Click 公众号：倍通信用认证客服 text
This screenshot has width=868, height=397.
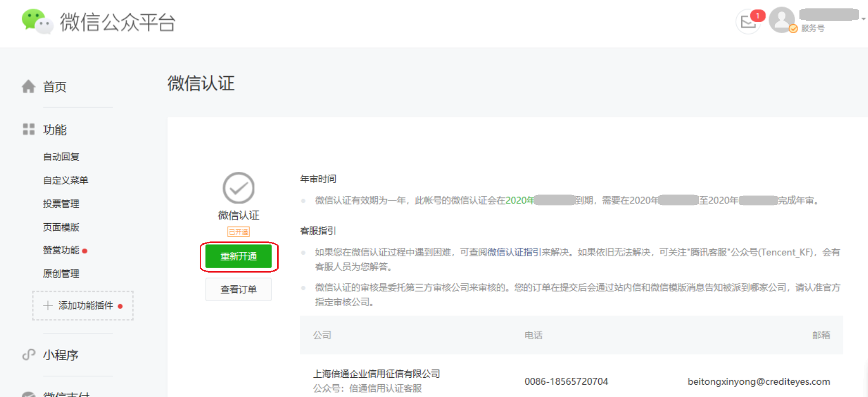click(367, 389)
